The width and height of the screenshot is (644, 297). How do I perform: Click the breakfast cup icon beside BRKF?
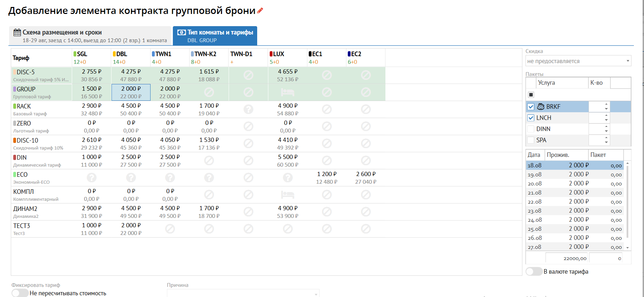click(541, 107)
